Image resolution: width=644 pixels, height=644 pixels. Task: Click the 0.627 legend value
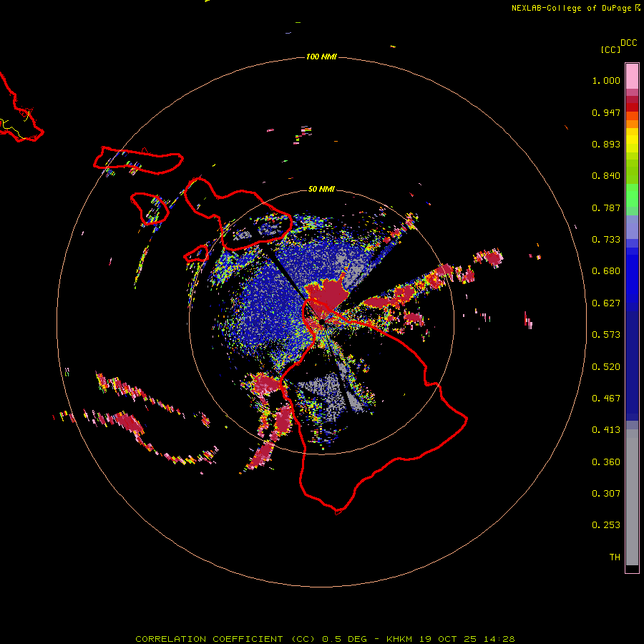(606, 303)
